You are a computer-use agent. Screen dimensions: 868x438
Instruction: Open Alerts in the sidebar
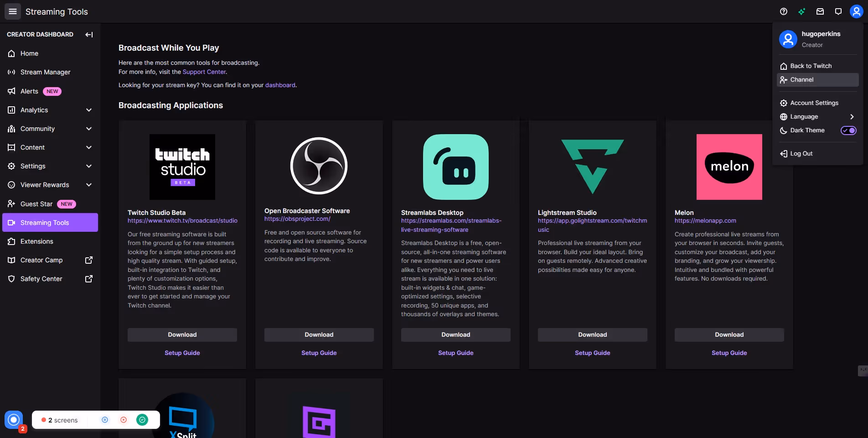click(x=50, y=91)
